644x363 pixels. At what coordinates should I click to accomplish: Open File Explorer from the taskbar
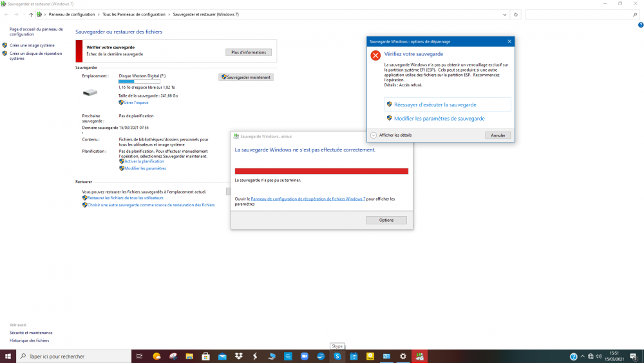pos(189,357)
